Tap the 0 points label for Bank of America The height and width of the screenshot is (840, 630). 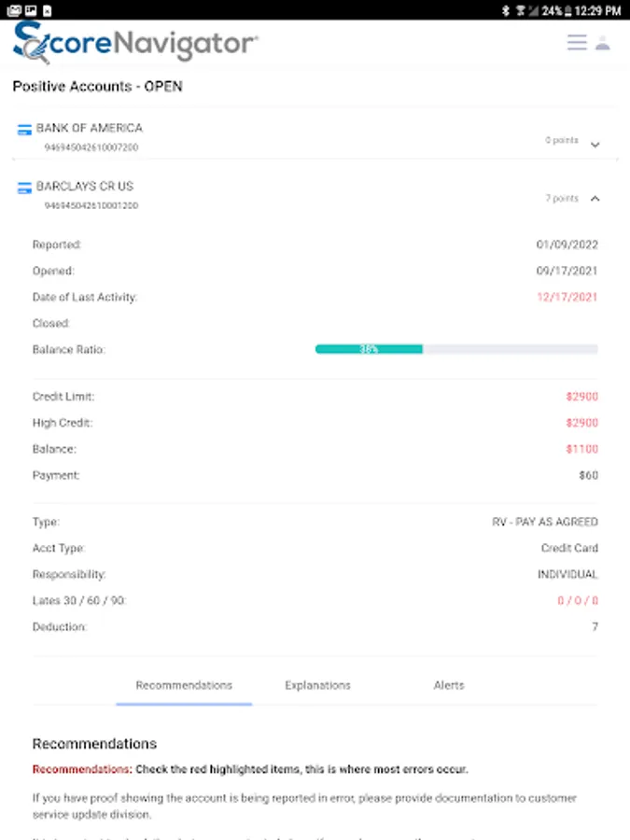tap(562, 140)
